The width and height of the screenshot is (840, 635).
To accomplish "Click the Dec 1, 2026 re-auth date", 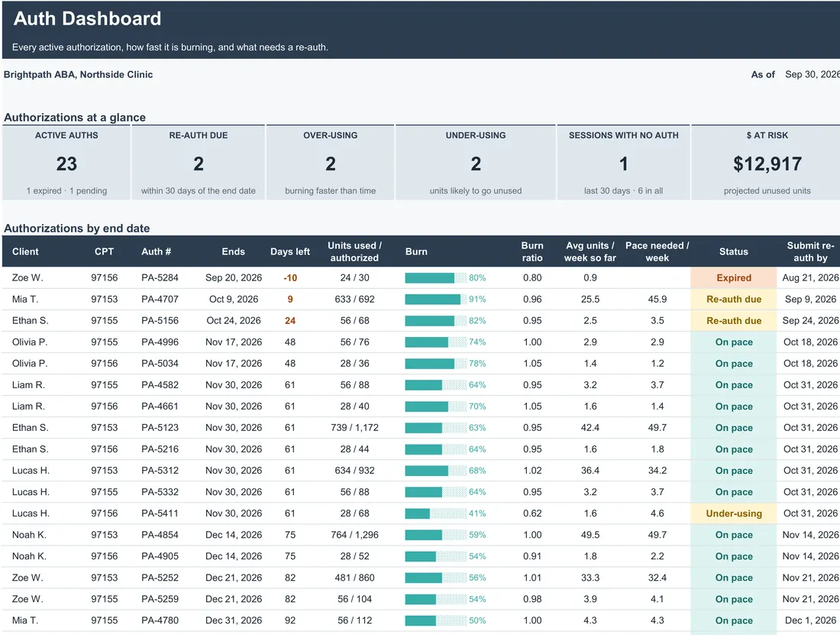I will tap(810, 620).
